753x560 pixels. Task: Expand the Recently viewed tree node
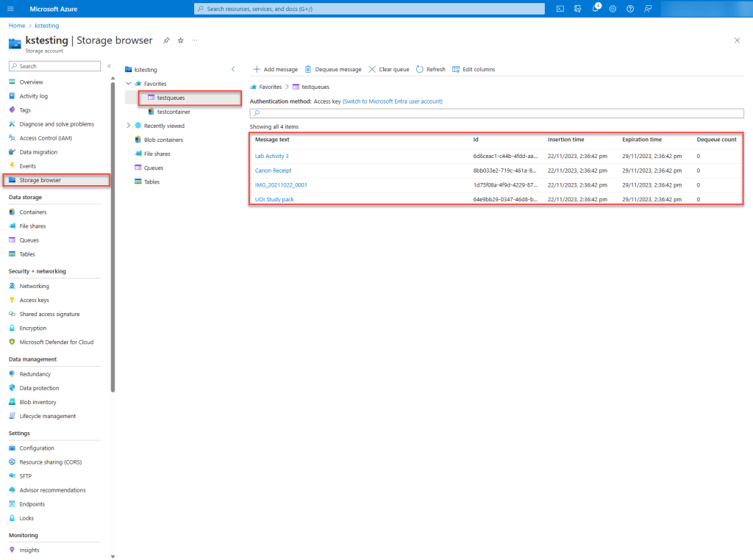129,126
